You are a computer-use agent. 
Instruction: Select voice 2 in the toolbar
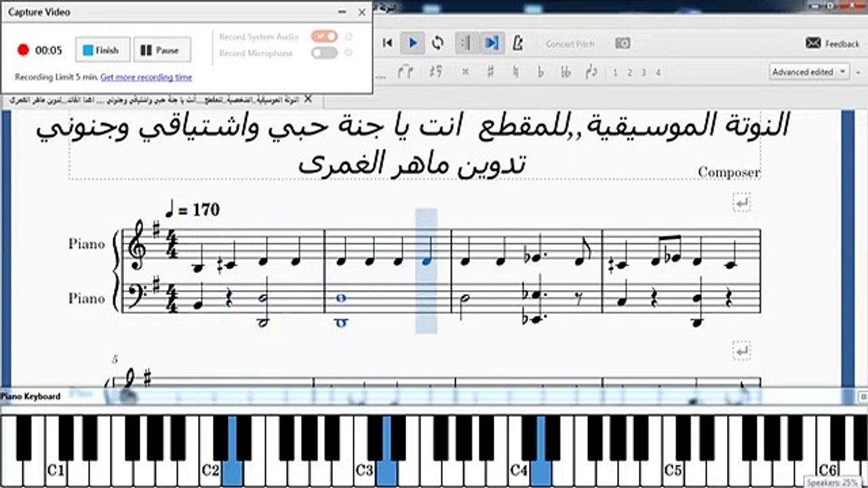click(629, 73)
